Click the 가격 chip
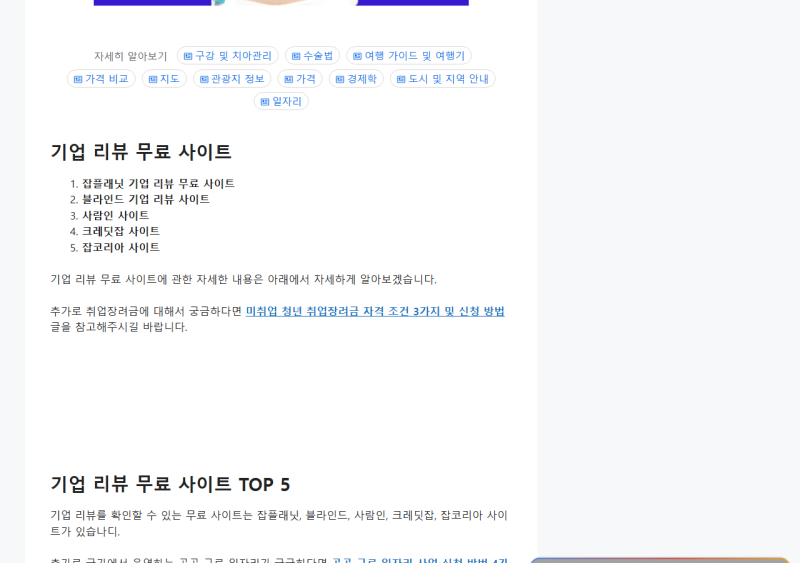The height and width of the screenshot is (563, 800). pyautogui.click(x=299, y=79)
